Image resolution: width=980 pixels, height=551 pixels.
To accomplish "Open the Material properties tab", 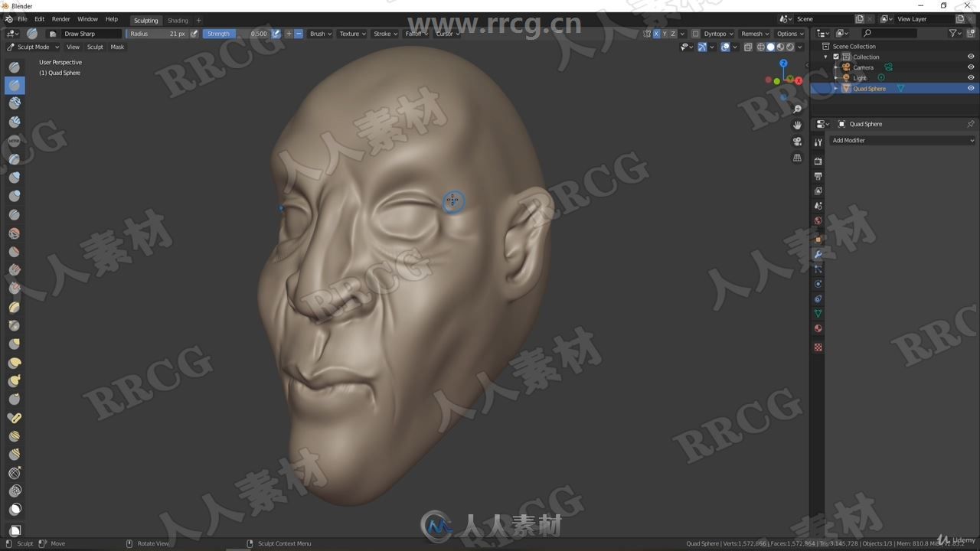I will [818, 328].
